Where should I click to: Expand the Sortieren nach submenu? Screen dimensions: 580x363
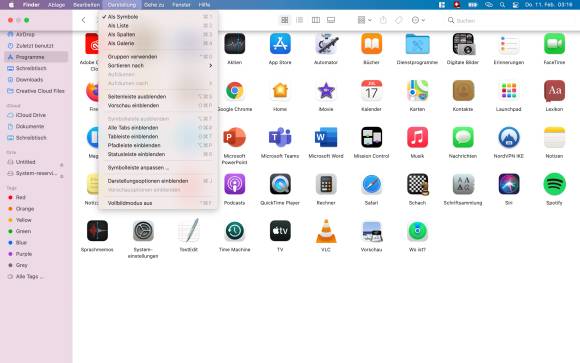click(x=158, y=65)
